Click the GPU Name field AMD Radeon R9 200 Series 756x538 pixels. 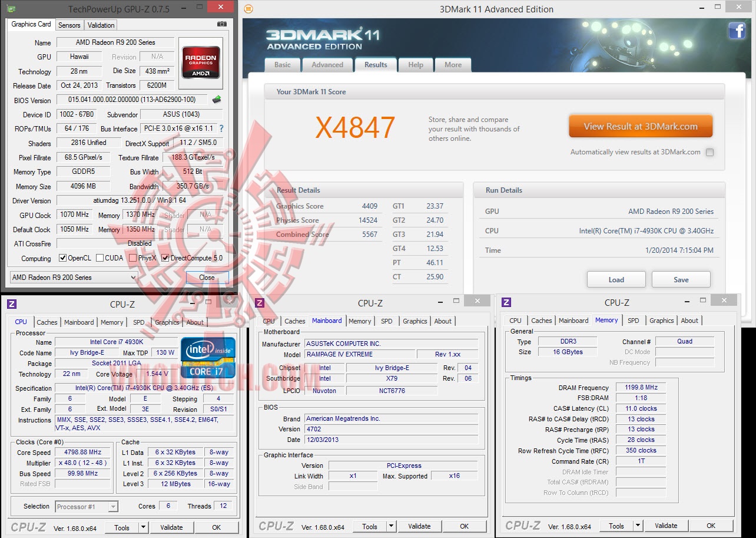115,42
